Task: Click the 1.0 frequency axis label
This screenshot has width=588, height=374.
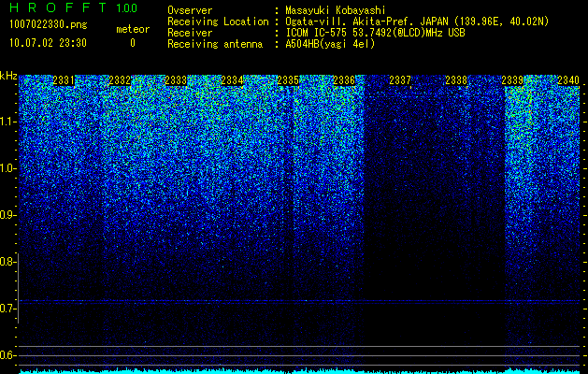Action: pyautogui.click(x=7, y=168)
